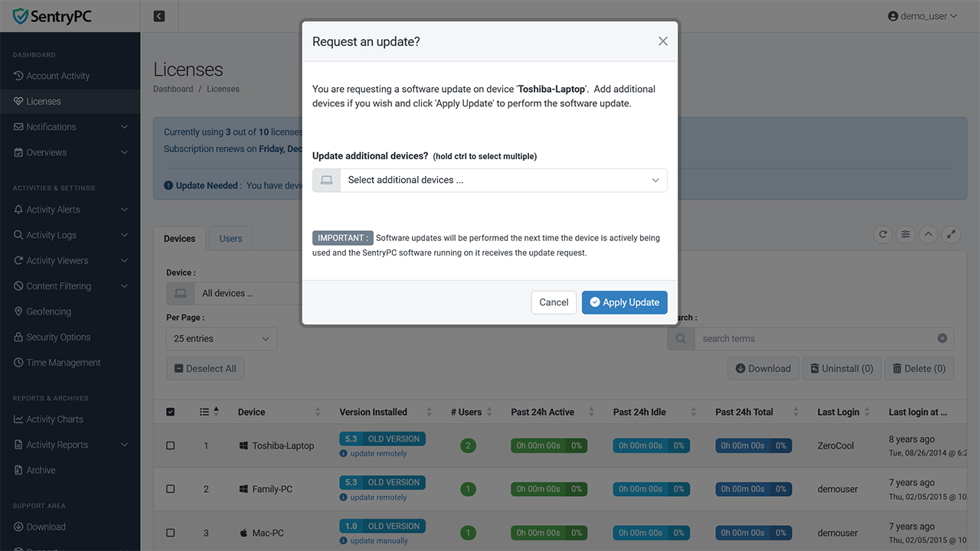Check the Family-PC row checkbox
980x551 pixels.
click(x=171, y=489)
